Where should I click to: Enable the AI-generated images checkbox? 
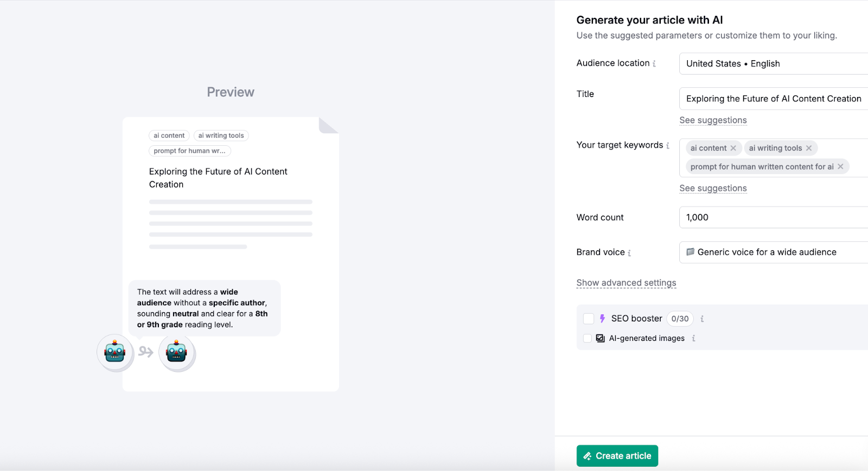pyautogui.click(x=588, y=338)
